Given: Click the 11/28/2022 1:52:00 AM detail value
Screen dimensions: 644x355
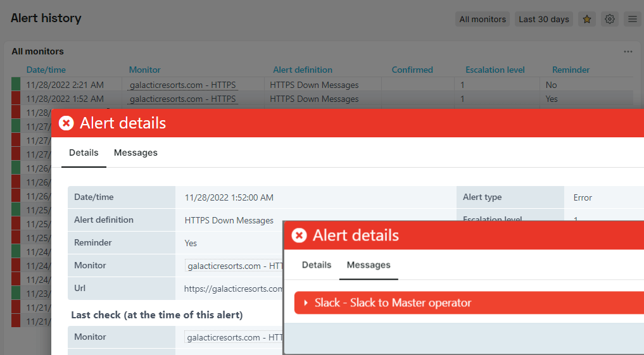Looking at the screenshot, I should pos(229,197).
